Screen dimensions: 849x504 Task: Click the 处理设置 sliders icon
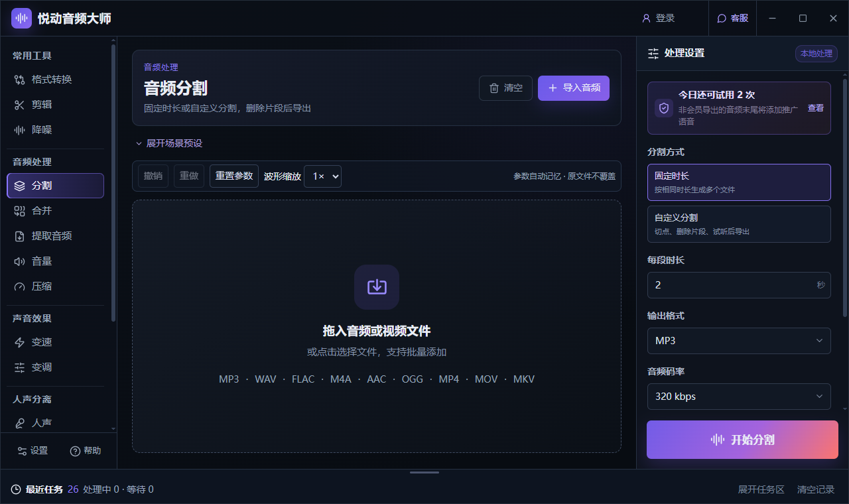[653, 54]
